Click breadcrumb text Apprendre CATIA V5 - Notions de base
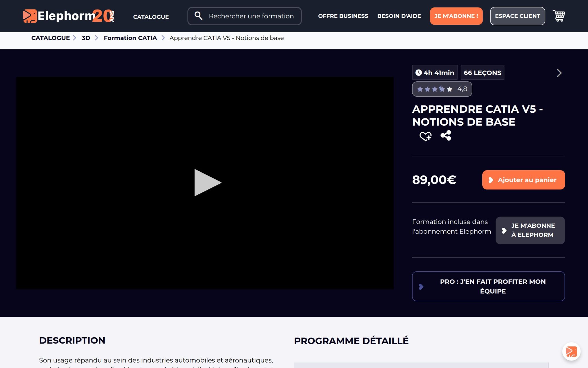This screenshot has height=368, width=588. pos(227,38)
